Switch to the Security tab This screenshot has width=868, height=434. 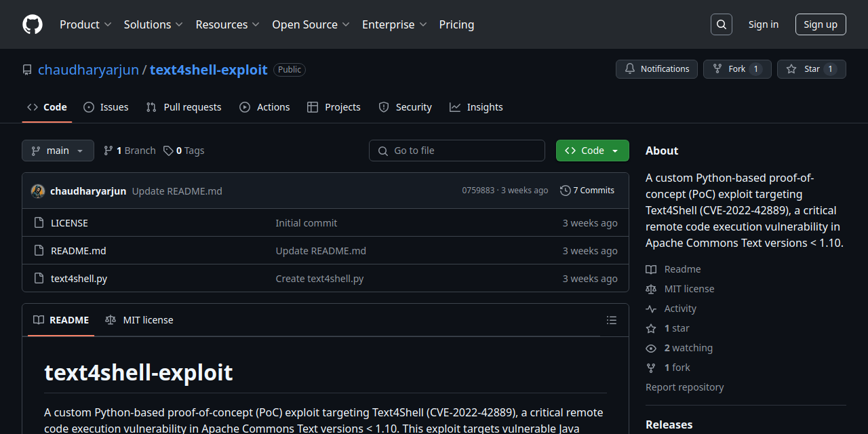click(405, 107)
